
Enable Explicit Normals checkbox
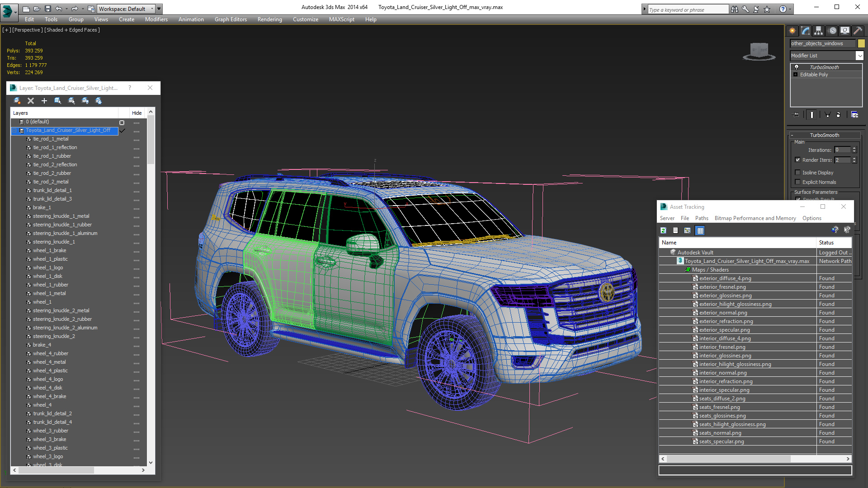(797, 182)
